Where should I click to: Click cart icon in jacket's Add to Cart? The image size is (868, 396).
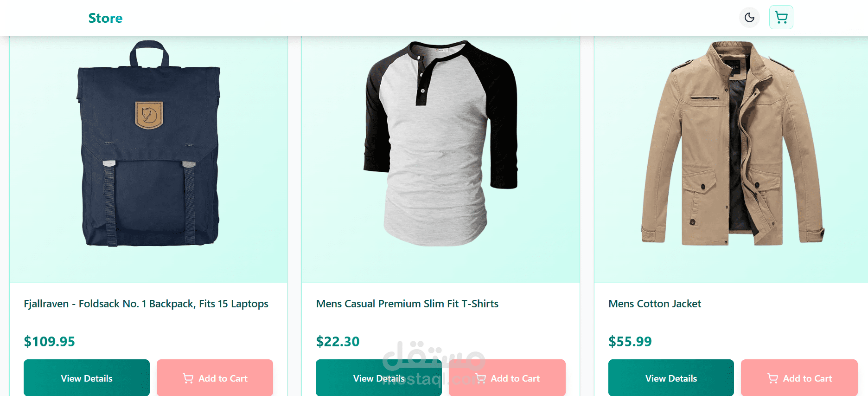(x=773, y=378)
